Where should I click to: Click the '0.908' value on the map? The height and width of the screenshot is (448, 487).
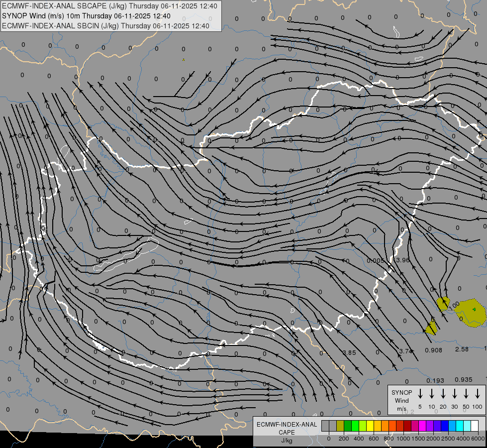tap(434, 350)
